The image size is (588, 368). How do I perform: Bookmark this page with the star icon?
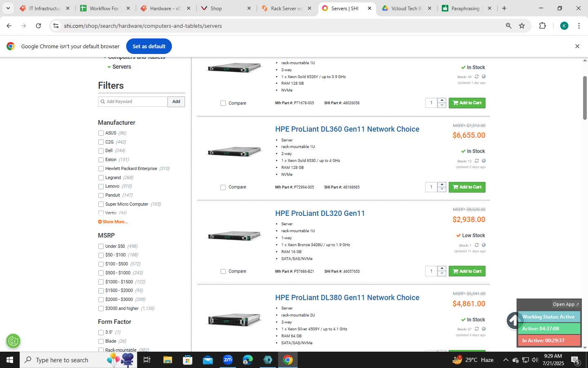[522, 26]
